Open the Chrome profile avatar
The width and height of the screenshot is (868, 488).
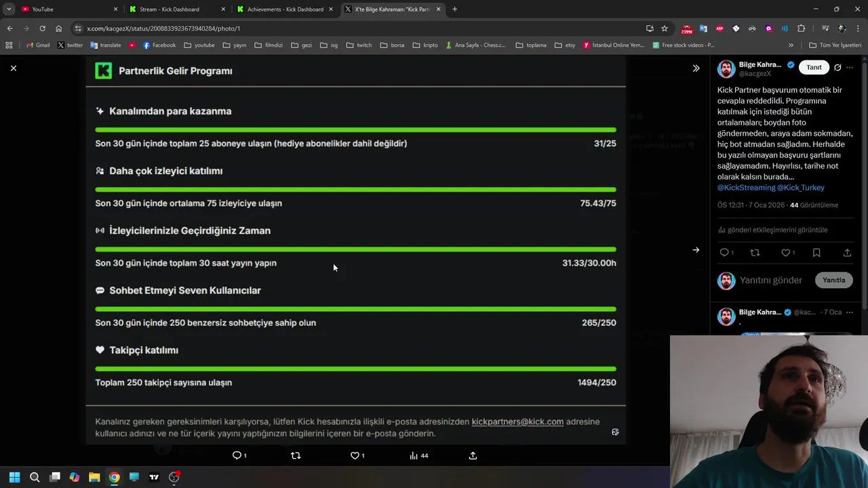click(x=842, y=28)
